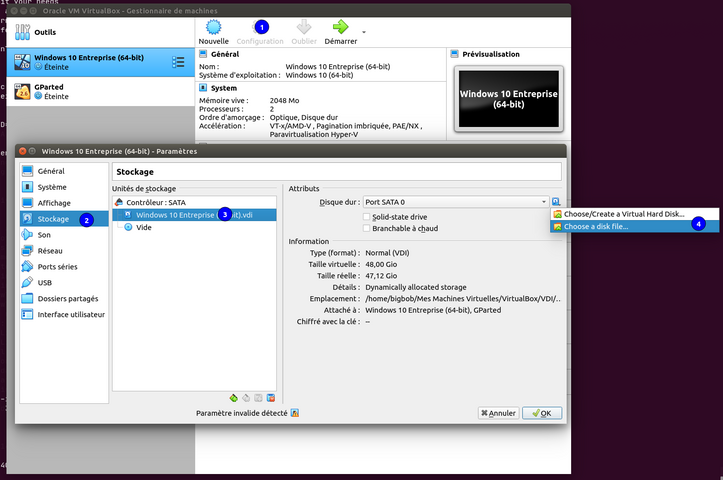Choose 'Choose a disk file...' menu entry
Viewport: 723px width, 480px height.
point(634,226)
